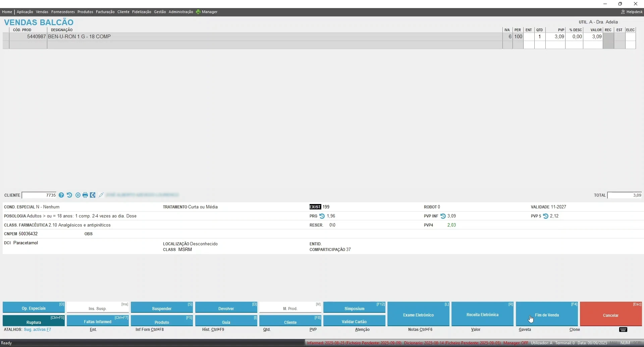Open the PVP 5 history icon
Viewport: 644px width, 347px height.
546,216
